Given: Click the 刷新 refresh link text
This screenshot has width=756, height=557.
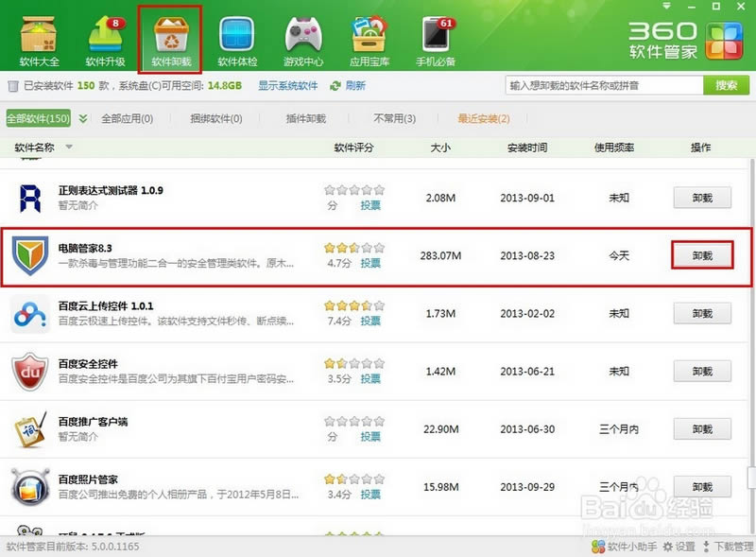Looking at the screenshot, I should click(355, 86).
